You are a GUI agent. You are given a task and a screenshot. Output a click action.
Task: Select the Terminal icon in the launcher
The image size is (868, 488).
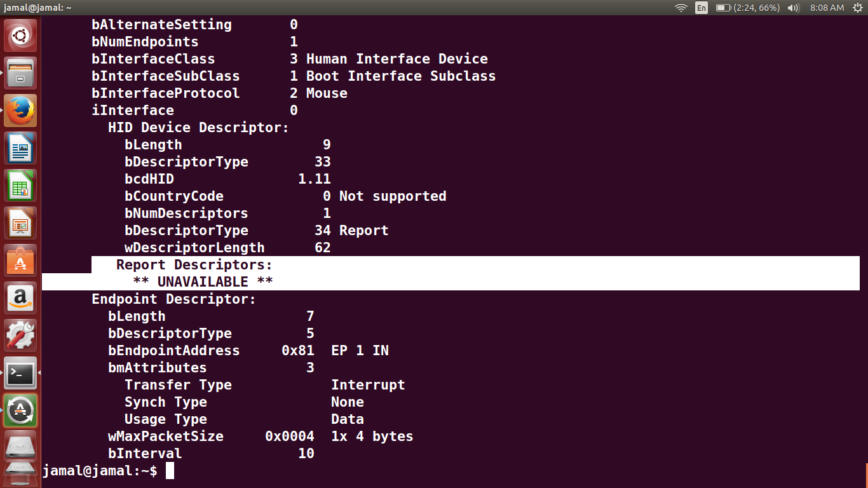pyautogui.click(x=20, y=372)
